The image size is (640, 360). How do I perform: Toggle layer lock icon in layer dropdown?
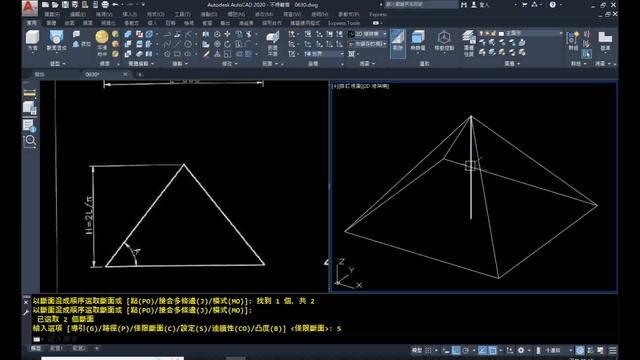(x=493, y=33)
